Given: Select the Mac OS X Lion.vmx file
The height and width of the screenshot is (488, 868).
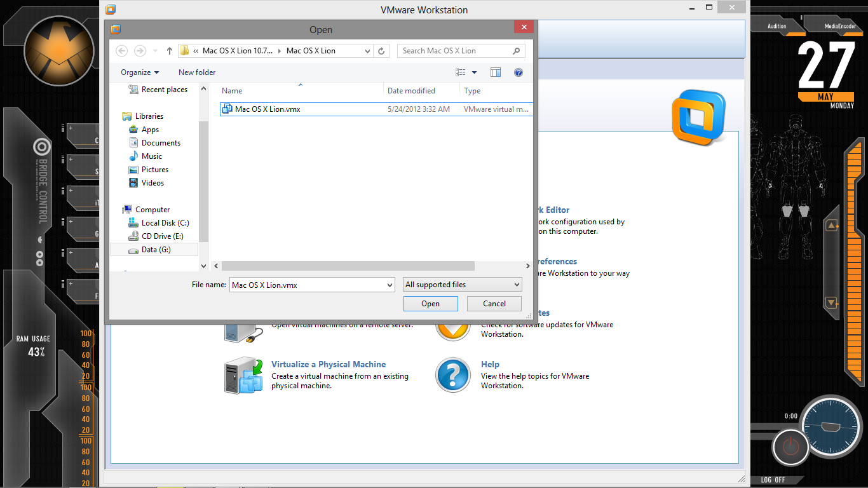Looking at the screenshot, I should [x=376, y=109].
